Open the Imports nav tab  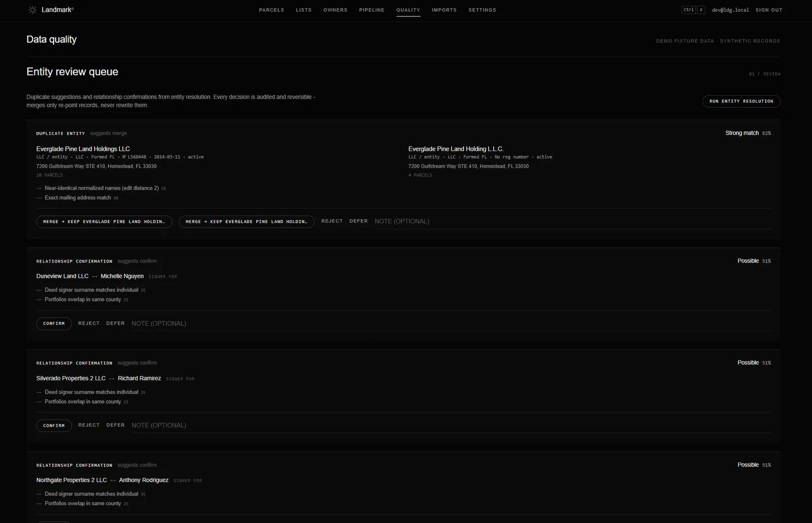point(444,10)
